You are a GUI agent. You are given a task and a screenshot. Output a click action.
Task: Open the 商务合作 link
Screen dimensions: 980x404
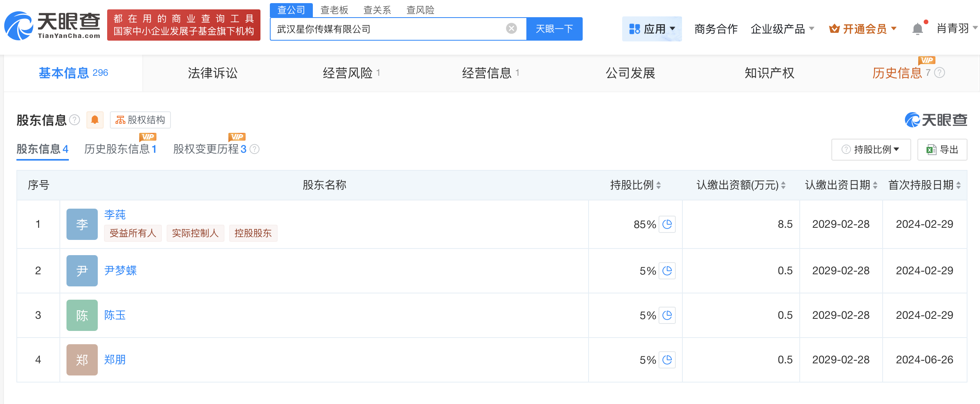point(716,29)
